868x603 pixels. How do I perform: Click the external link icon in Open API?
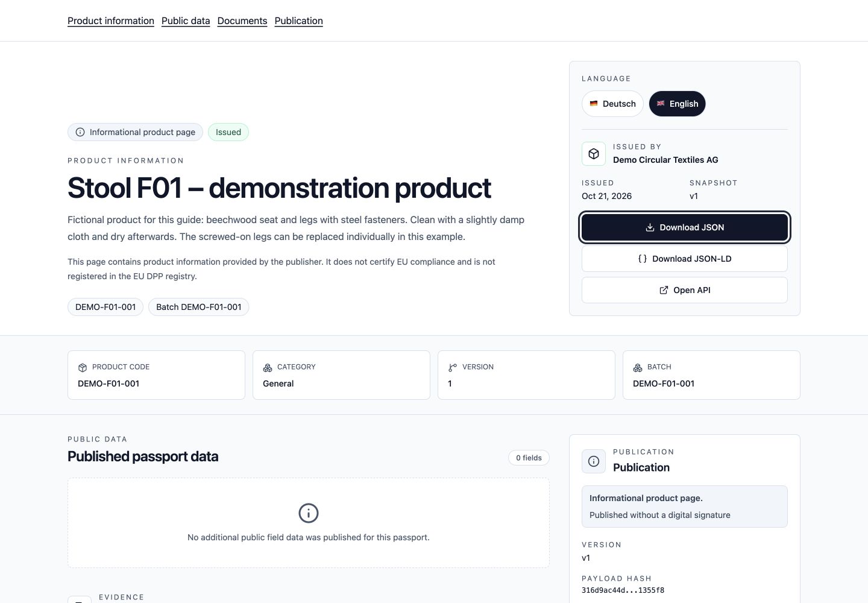click(x=664, y=290)
